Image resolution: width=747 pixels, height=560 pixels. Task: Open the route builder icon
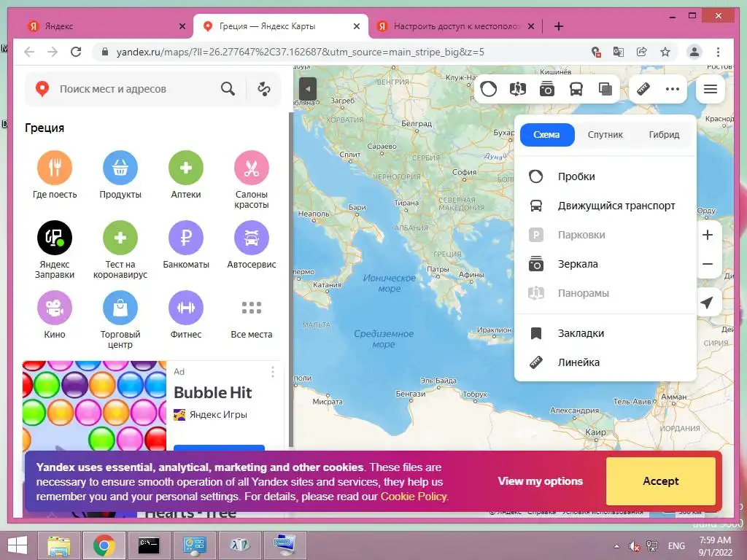(264, 88)
